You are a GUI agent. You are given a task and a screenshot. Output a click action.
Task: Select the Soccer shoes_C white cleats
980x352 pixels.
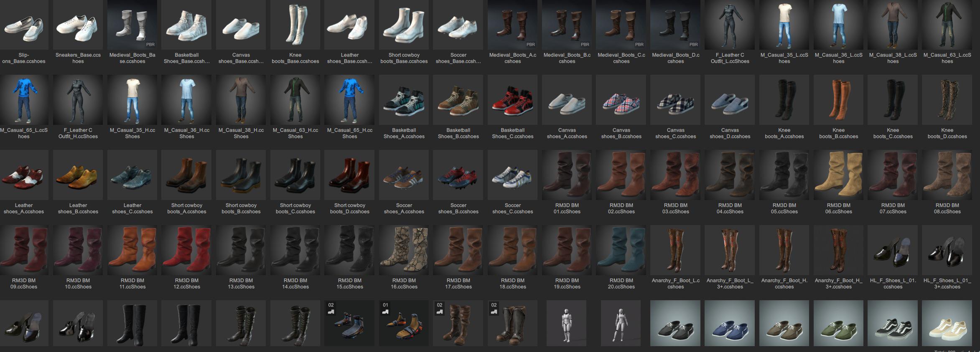coord(513,176)
